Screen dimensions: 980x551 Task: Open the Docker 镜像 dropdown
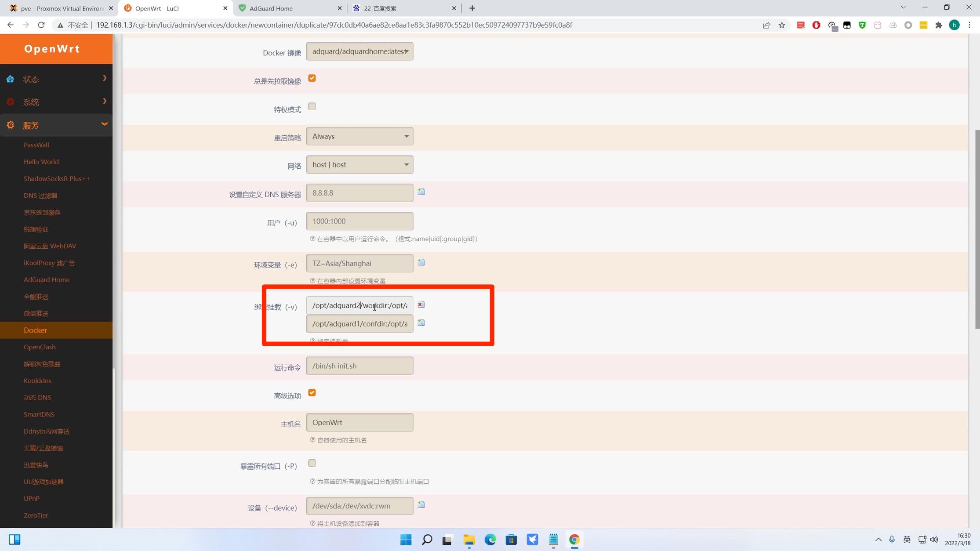point(359,51)
